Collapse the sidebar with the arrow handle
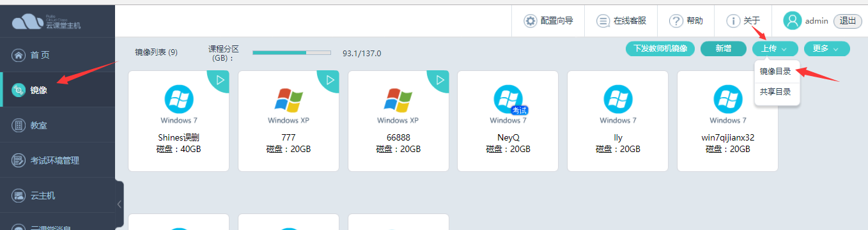Image resolution: width=868 pixels, height=230 pixels. point(119,204)
